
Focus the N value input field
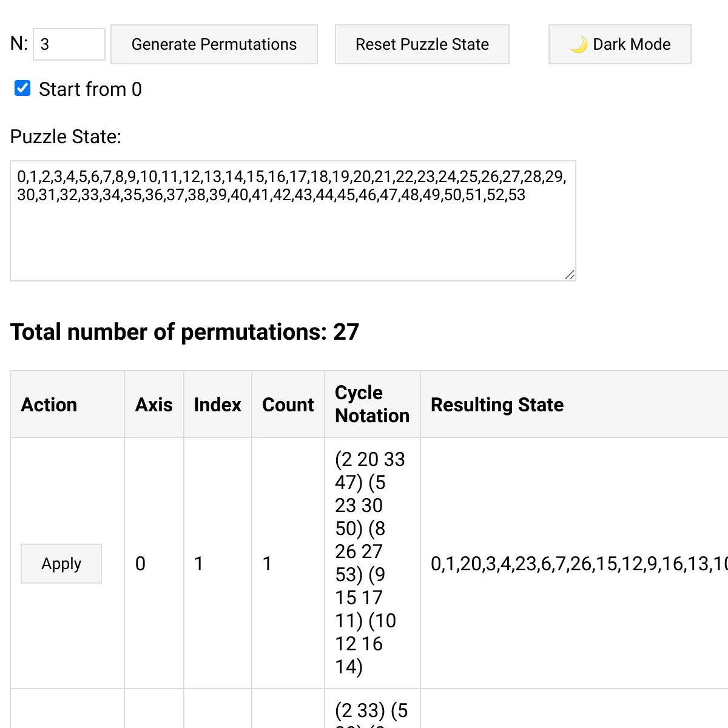[x=69, y=44]
